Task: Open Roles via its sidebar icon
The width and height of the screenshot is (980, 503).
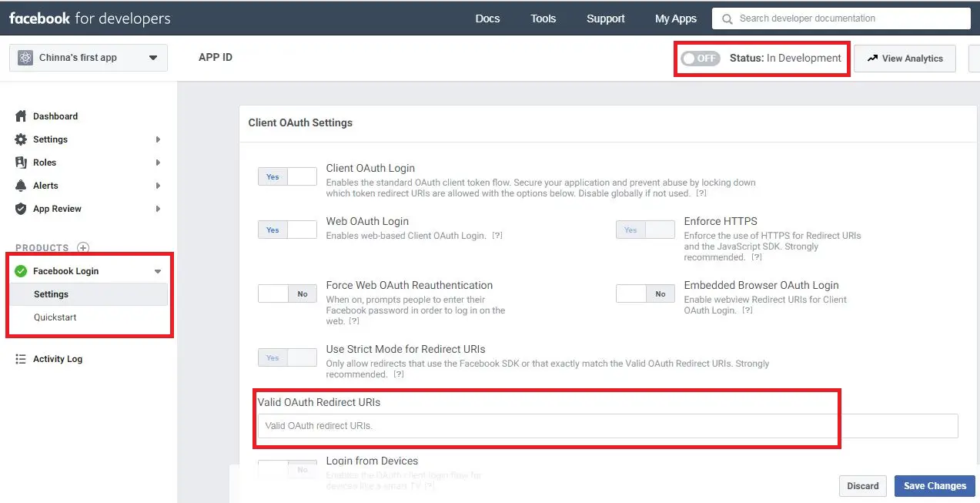Action: pos(22,163)
